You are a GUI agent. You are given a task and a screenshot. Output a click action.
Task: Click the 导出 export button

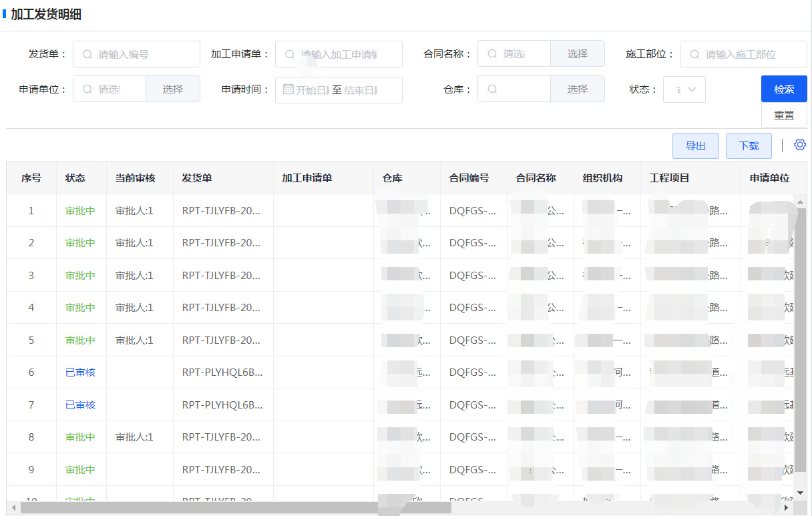pyautogui.click(x=695, y=146)
